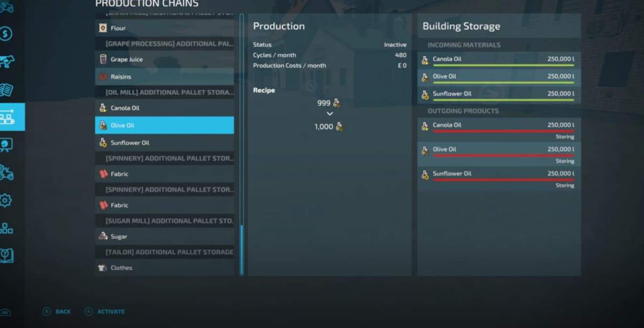This screenshot has height=328, width=644.
Task: Open the vehicles tractor icon page
Action: click(x=6, y=172)
